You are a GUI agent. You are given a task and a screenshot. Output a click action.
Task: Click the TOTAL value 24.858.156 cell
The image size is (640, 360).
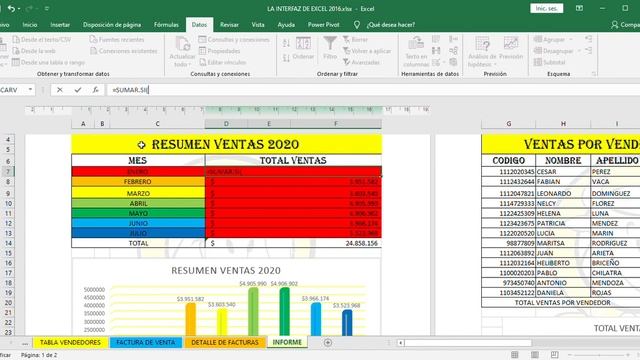tap(293, 243)
